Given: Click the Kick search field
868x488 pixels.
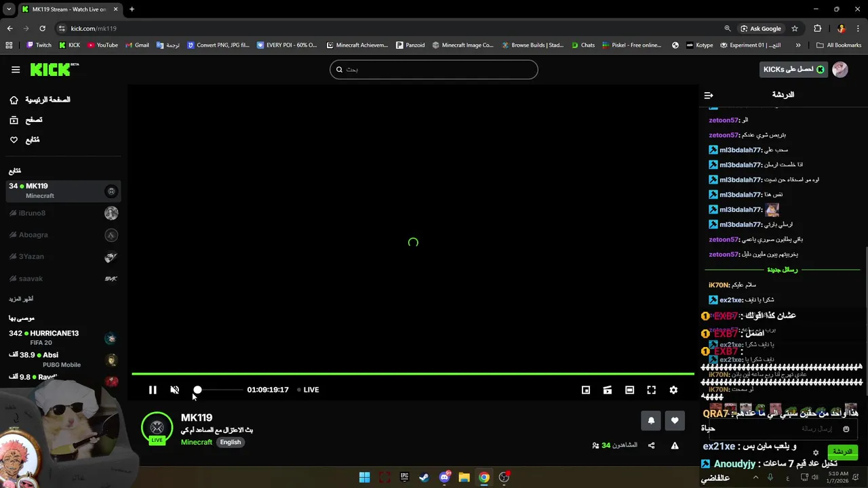Looking at the screenshot, I should click(x=434, y=69).
